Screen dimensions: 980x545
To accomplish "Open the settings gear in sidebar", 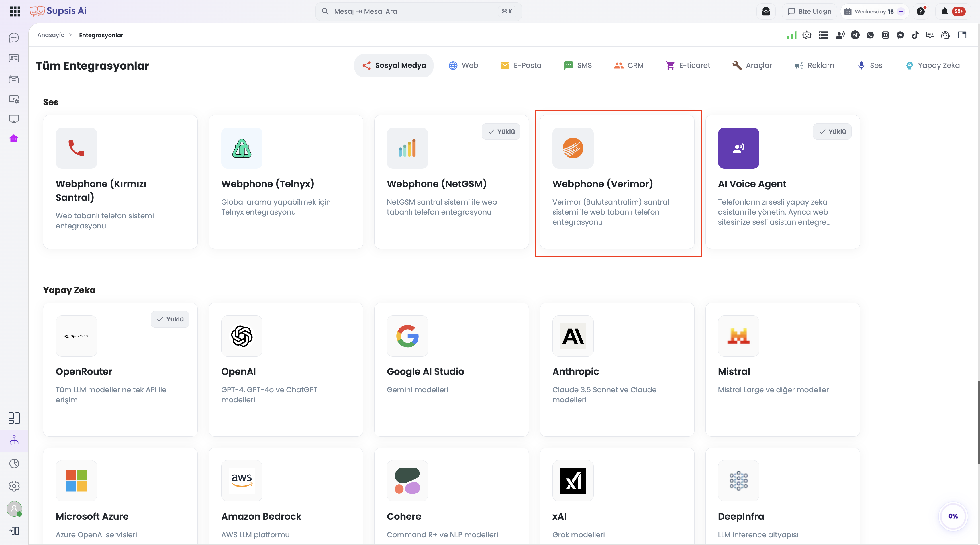I will click(14, 486).
